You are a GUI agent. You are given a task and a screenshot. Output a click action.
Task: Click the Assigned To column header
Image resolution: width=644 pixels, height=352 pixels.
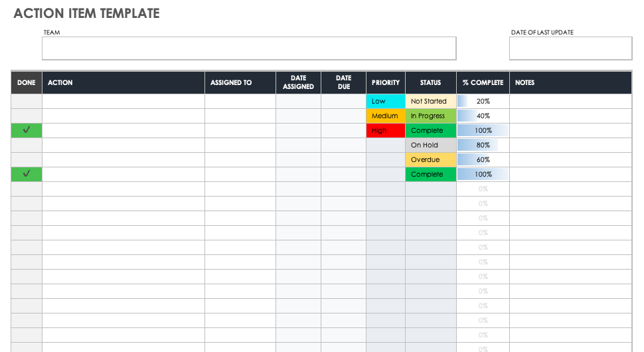[240, 83]
